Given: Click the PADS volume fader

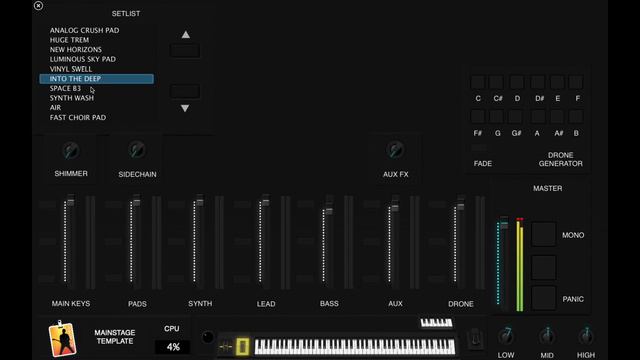Looking at the screenshot, I should click(137, 202).
